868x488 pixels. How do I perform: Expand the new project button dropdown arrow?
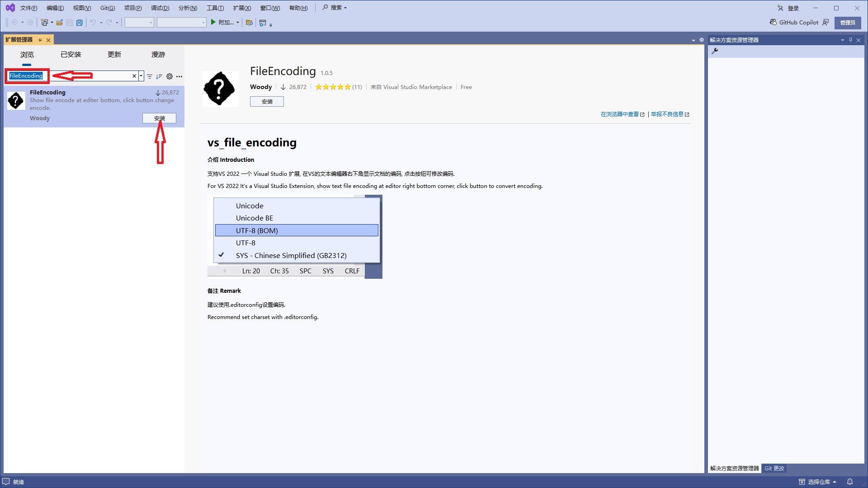pos(52,22)
